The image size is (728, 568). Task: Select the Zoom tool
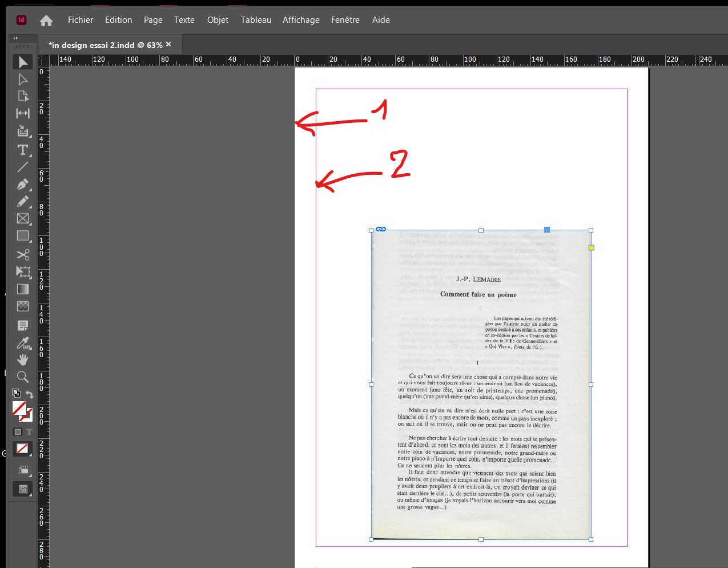tap(22, 377)
